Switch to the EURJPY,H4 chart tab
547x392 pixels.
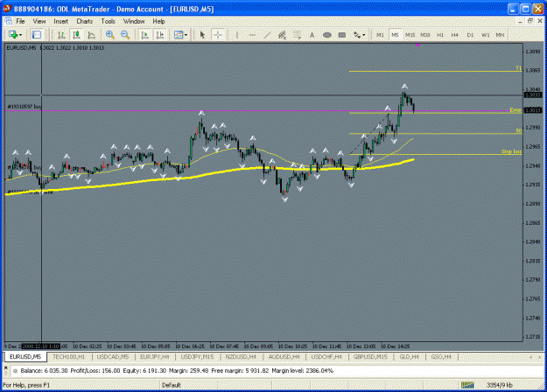pos(155,357)
